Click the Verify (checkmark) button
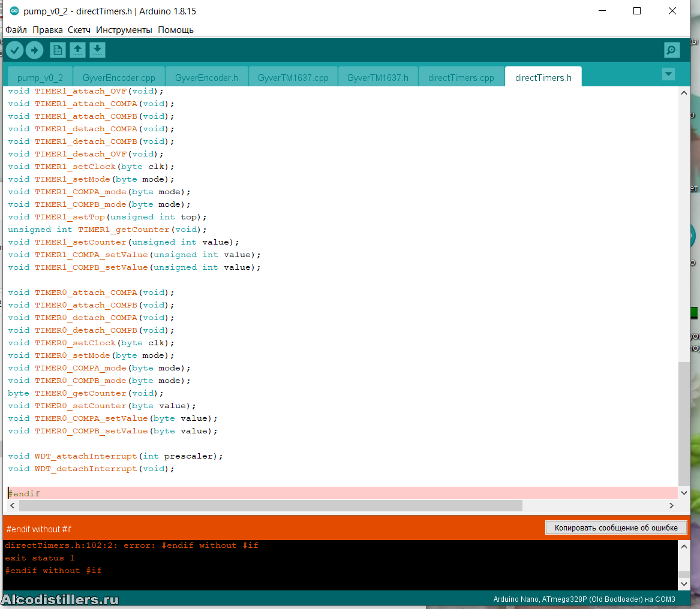Screen dimensions: 700x609 pyautogui.click(x=15, y=50)
